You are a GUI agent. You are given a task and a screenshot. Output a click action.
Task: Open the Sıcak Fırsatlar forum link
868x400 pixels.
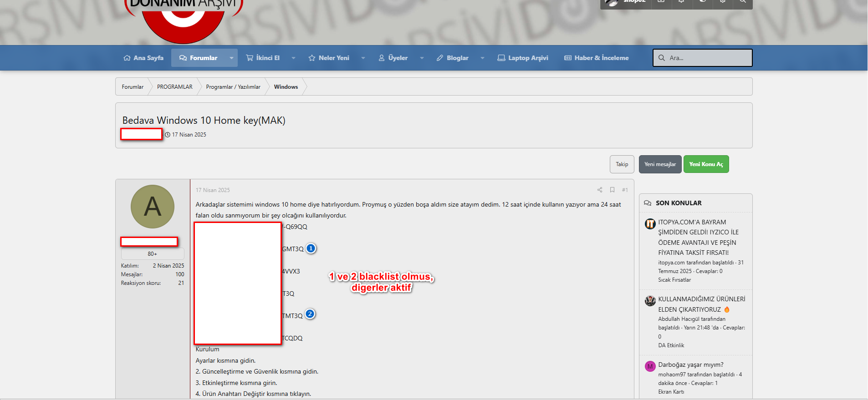click(674, 280)
